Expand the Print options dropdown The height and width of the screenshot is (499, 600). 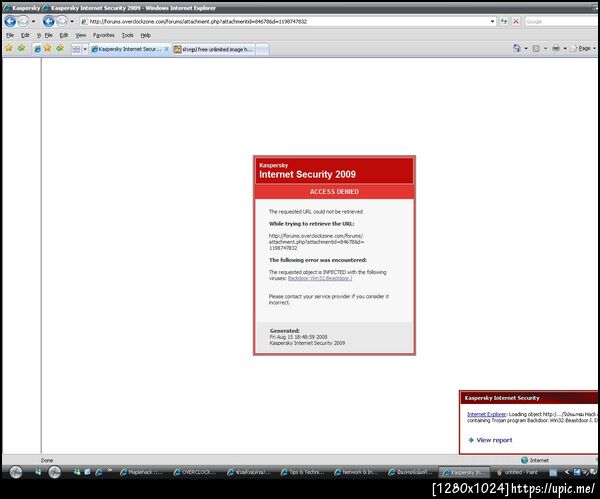click(565, 49)
